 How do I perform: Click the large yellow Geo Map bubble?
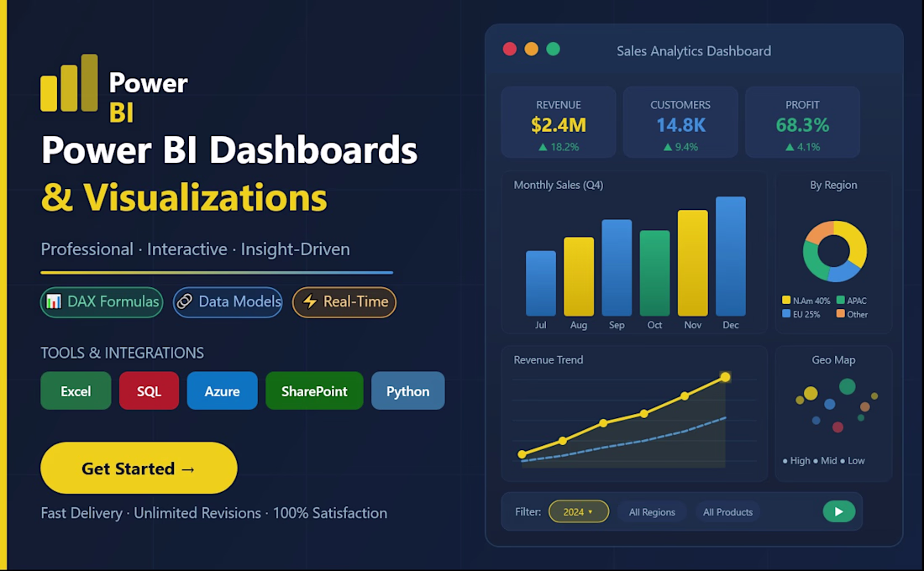click(x=811, y=393)
